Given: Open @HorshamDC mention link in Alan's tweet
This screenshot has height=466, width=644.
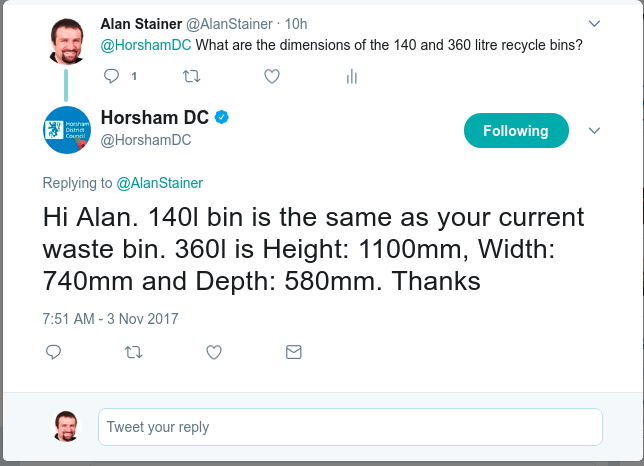Looking at the screenshot, I should tap(146, 45).
